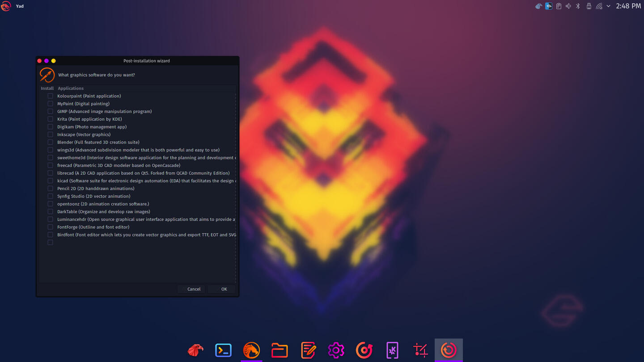The image size is (644, 362).
Task: Confirm selection with OK button
Action: pyautogui.click(x=222, y=289)
